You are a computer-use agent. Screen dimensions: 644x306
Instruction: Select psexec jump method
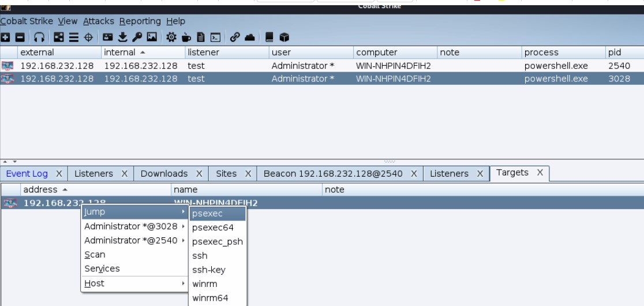(x=218, y=214)
